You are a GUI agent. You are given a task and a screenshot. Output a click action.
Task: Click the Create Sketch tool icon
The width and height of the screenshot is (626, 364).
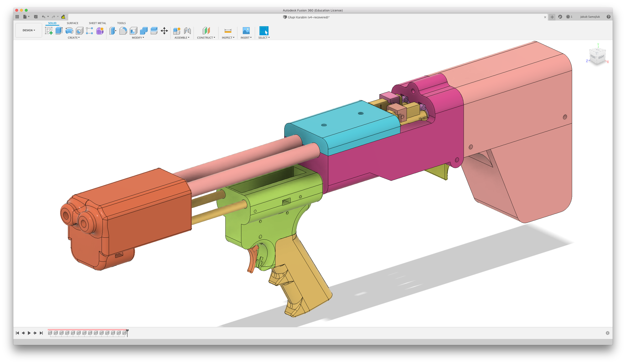tap(49, 31)
